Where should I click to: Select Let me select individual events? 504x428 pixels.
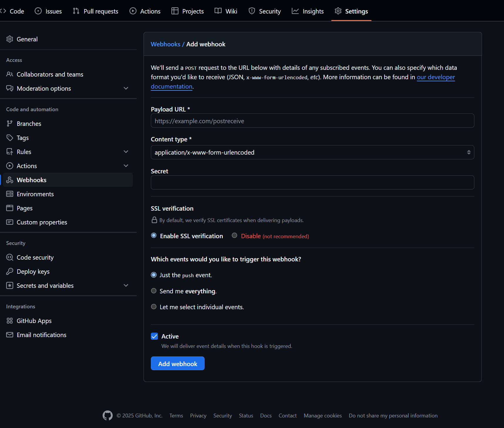point(154,307)
